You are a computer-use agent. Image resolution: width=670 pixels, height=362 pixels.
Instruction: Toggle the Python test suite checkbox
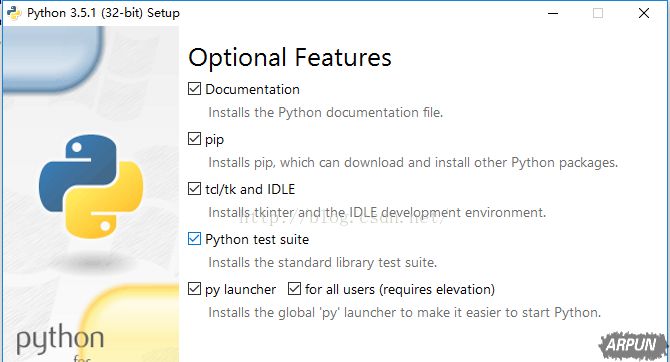click(x=194, y=239)
